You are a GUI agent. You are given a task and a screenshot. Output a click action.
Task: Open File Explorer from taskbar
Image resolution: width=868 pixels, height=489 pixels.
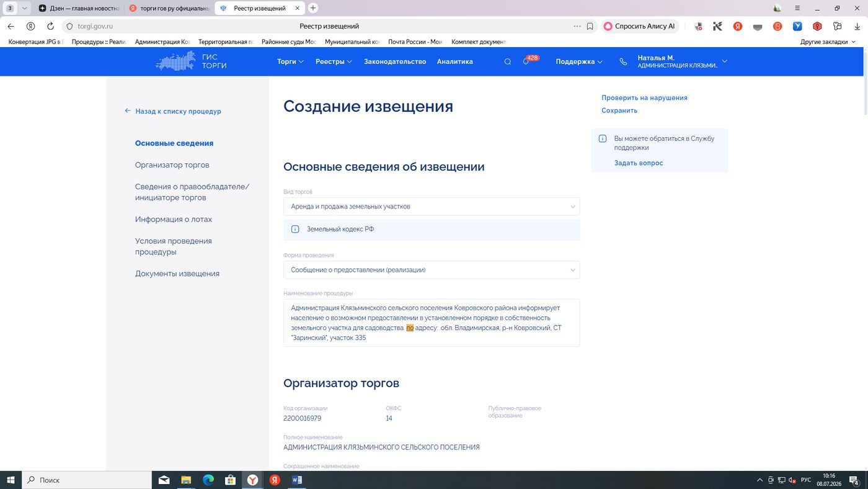coord(186,480)
